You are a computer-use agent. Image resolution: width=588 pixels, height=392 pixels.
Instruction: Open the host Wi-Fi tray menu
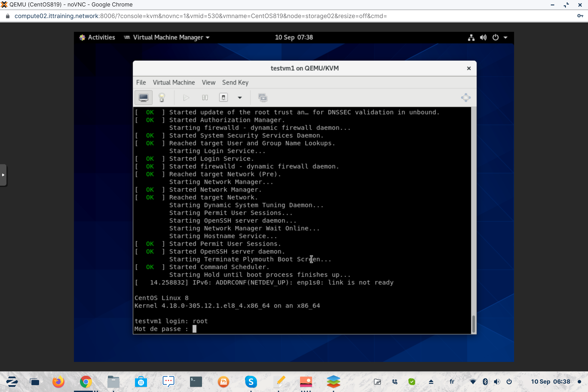click(473, 382)
